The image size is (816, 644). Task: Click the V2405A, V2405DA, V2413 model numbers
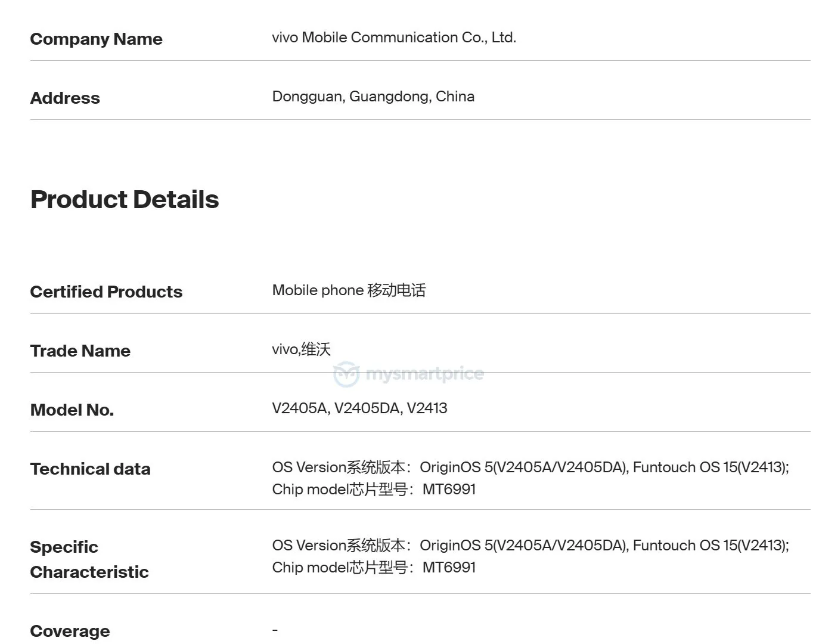[x=359, y=408]
